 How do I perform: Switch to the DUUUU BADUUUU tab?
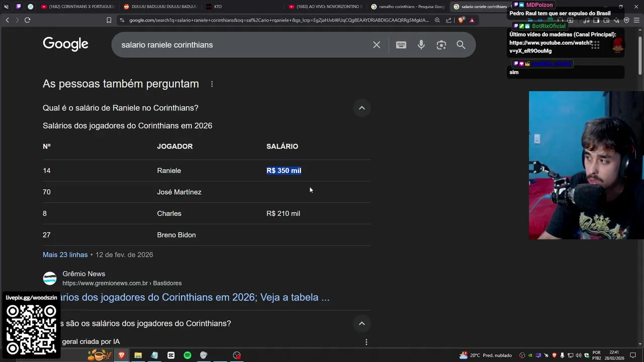click(160, 7)
